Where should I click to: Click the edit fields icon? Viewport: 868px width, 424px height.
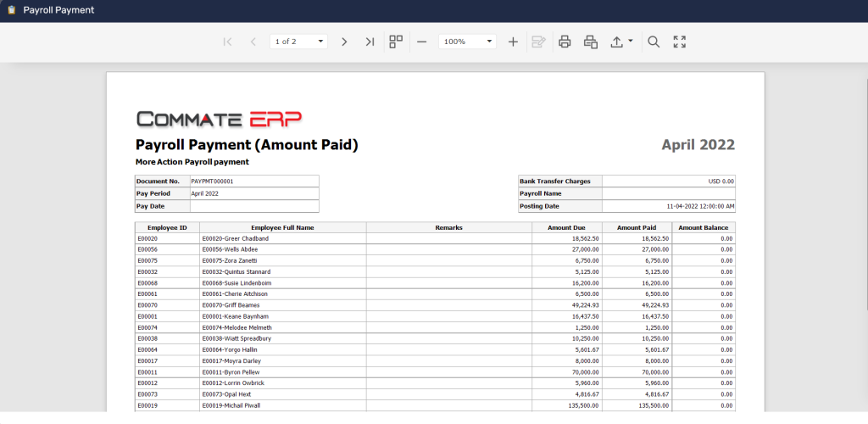tap(538, 42)
